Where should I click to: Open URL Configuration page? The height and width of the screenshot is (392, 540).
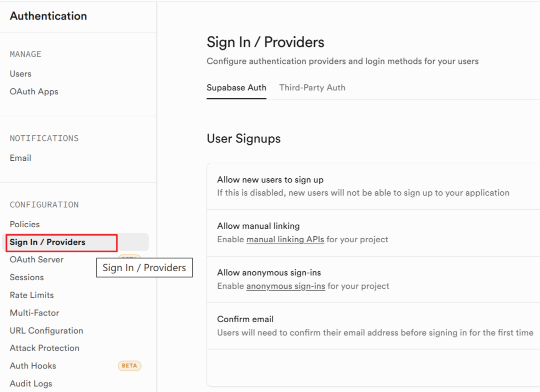pyautogui.click(x=46, y=331)
